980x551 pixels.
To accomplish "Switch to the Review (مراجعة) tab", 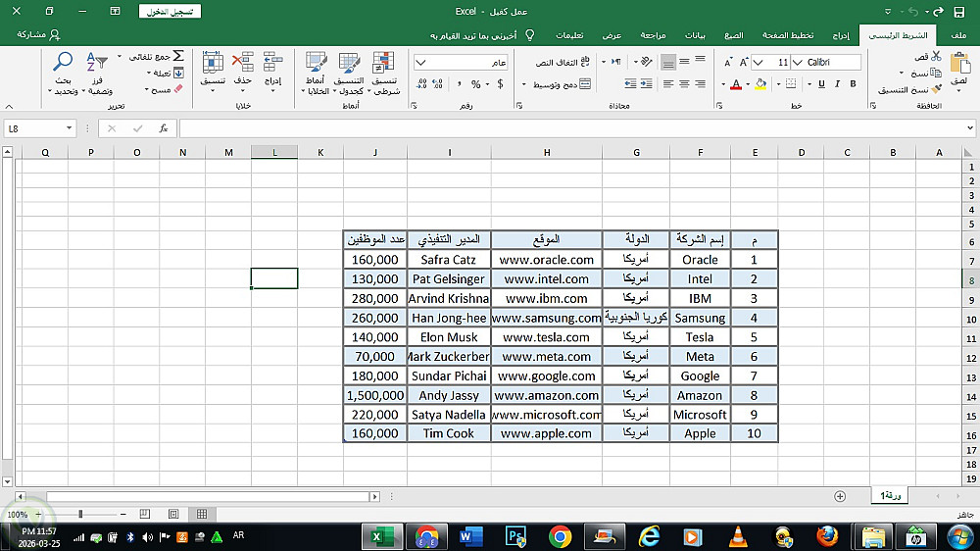I will (653, 35).
